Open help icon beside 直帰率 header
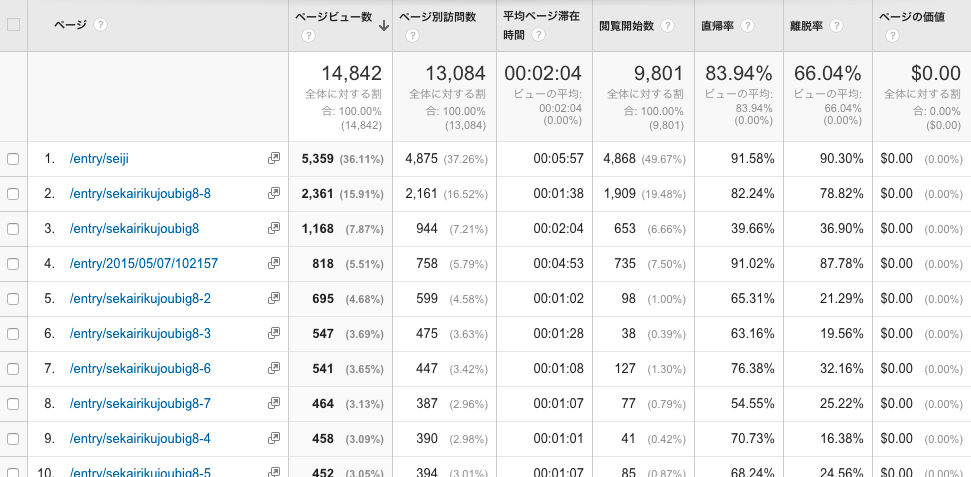The width and height of the screenshot is (971, 477). [x=747, y=25]
